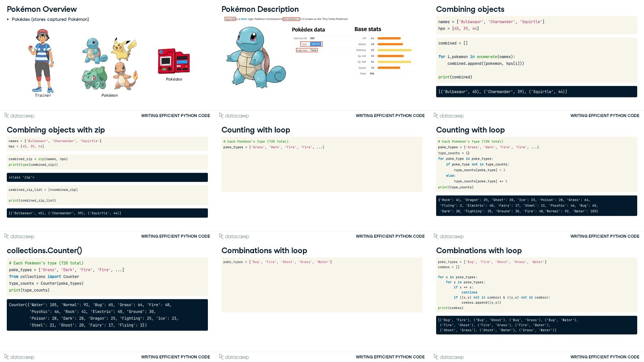Click the Bulbasaur picture in Pokémon Overview
644x362 pixels.
94,78
